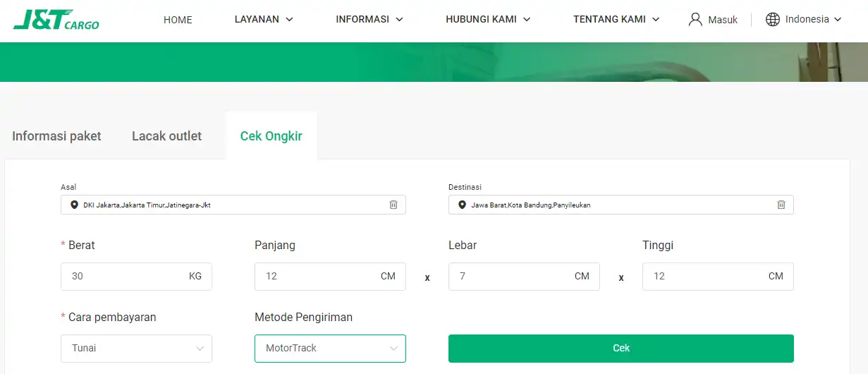
Task: Click the Asal origin address field
Action: pos(233,205)
